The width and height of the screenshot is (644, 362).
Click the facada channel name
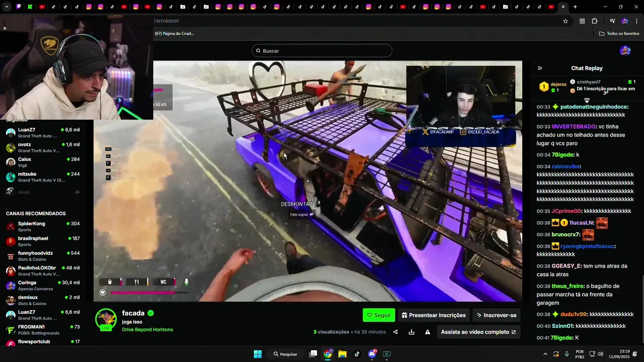[133, 313]
